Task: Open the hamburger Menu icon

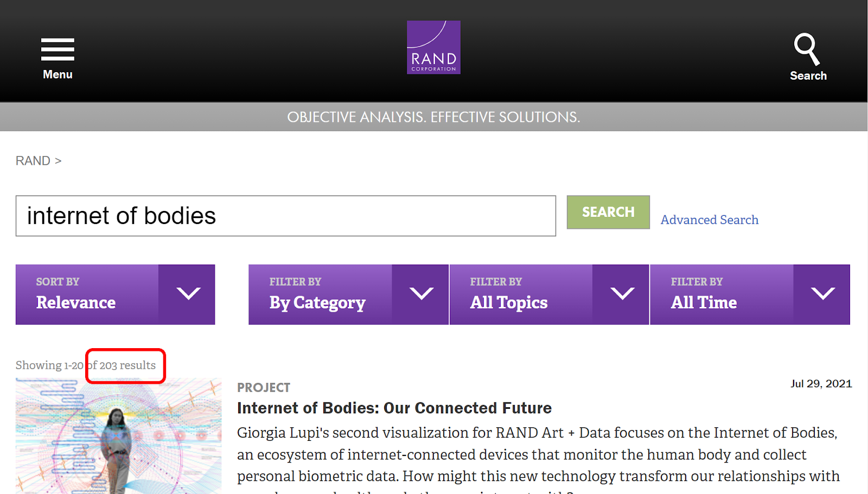Action: pos(58,49)
